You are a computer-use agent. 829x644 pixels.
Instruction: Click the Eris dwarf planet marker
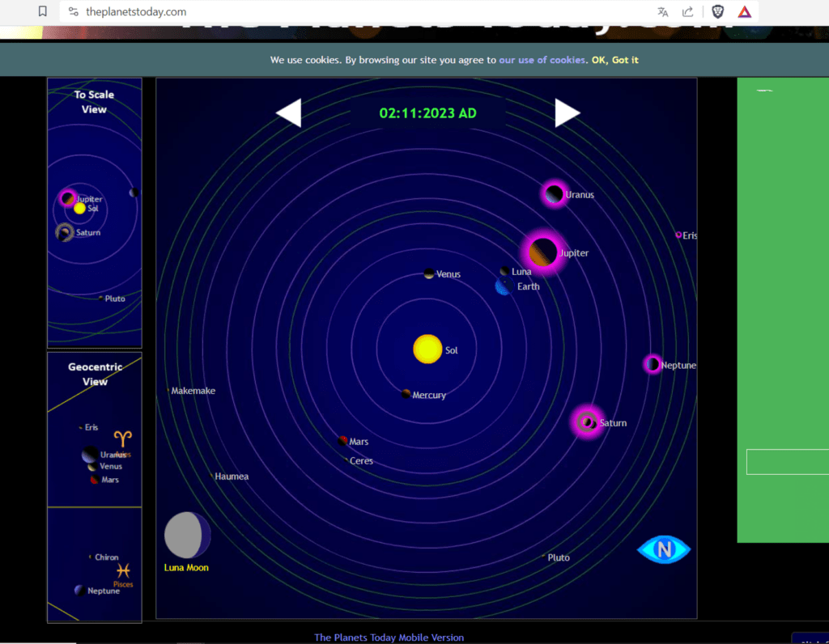(x=678, y=235)
